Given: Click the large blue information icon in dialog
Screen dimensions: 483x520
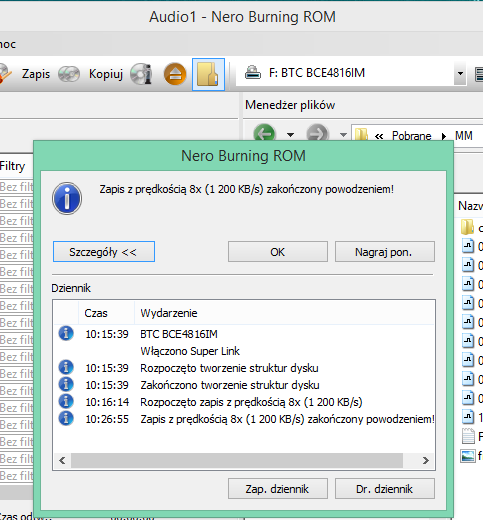Looking at the screenshot, I should (x=67, y=198).
